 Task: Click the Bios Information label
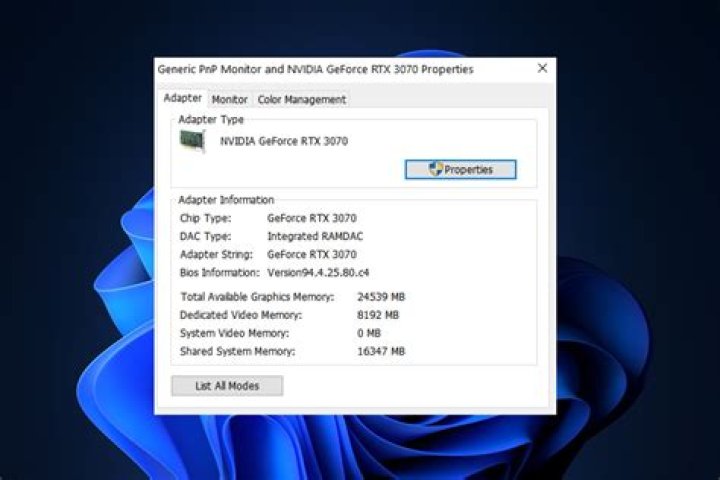tap(219, 272)
